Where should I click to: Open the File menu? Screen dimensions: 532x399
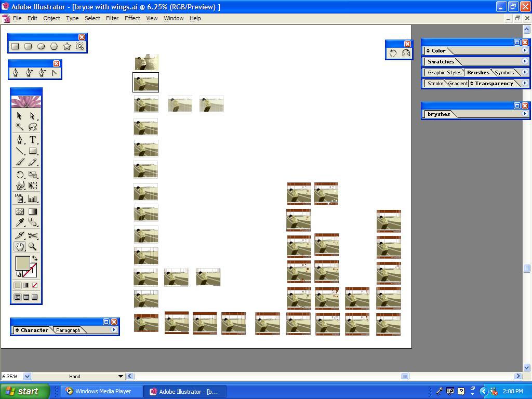pyautogui.click(x=17, y=18)
